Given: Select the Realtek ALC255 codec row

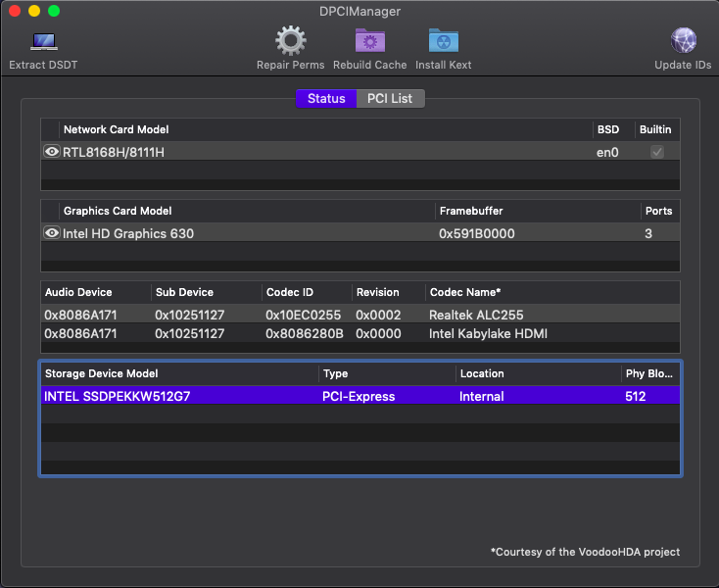Looking at the screenshot, I should pos(360,315).
